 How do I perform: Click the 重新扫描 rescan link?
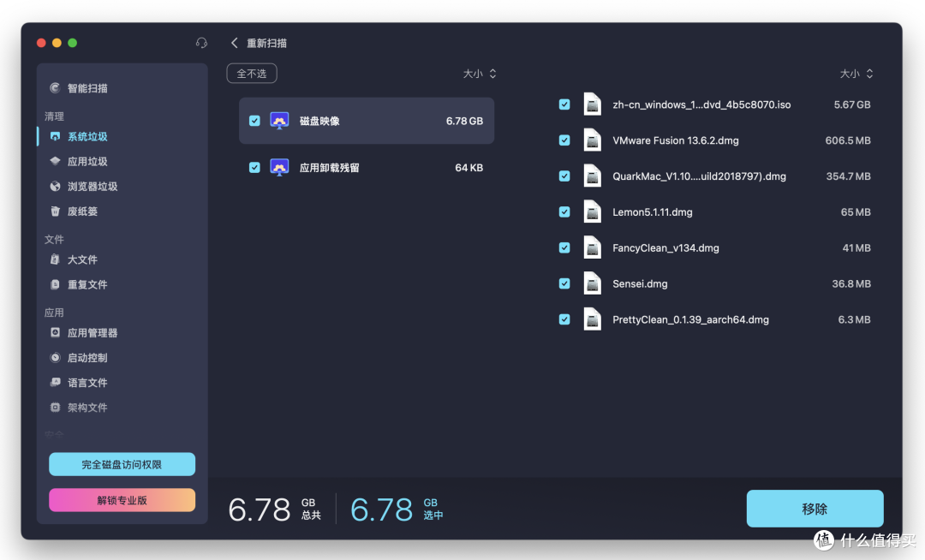(266, 43)
